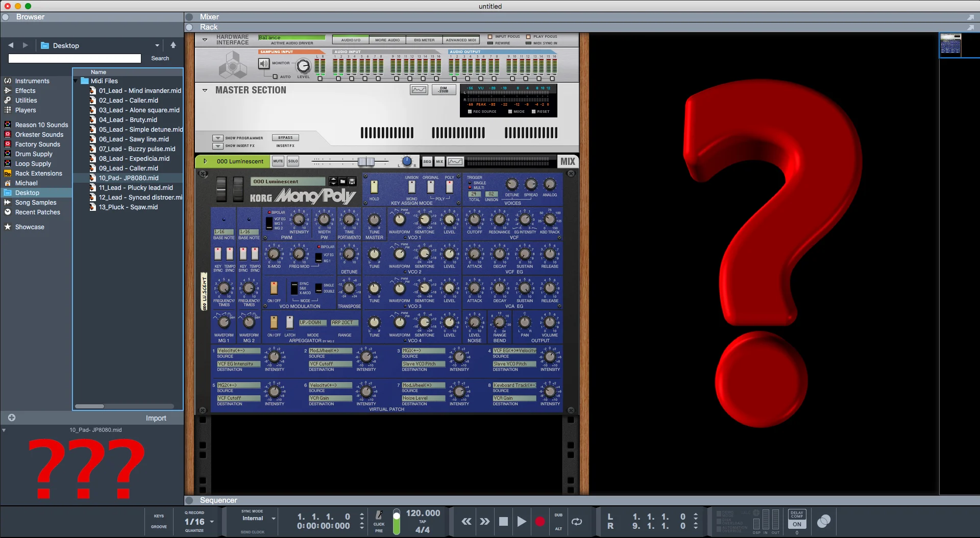Toggle the loop button in transport
The height and width of the screenshot is (538, 980).
pyautogui.click(x=577, y=522)
